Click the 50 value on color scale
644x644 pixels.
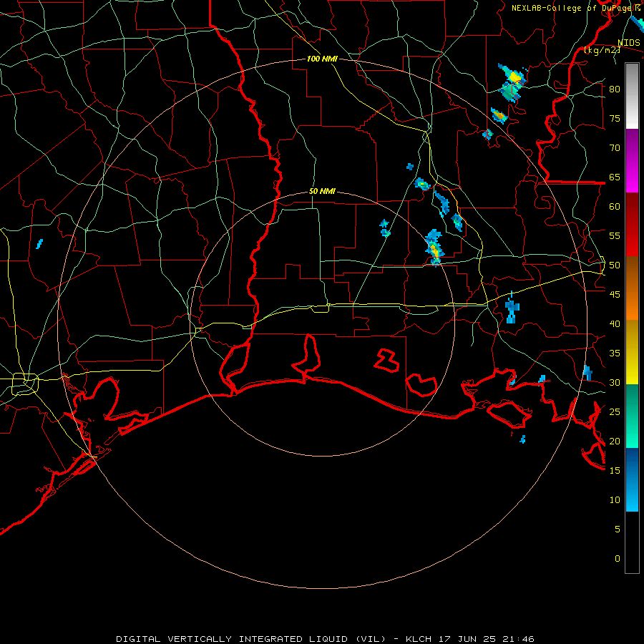(x=615, y=265)
